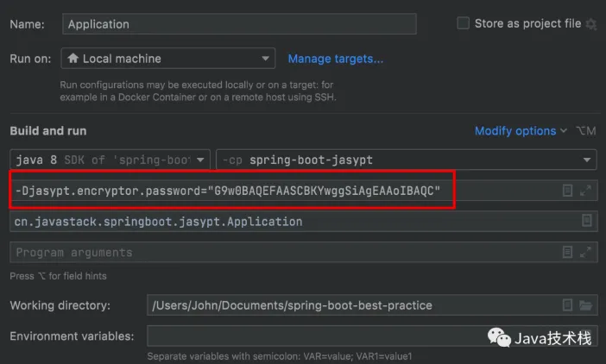Browse for main class icon
Image resolution: width=606 pixels, height=364 pixels.
[586, 222]
